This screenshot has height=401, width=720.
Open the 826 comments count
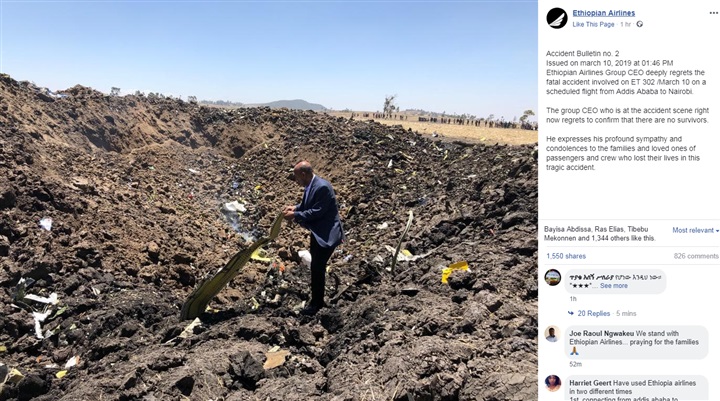point(696,256)
